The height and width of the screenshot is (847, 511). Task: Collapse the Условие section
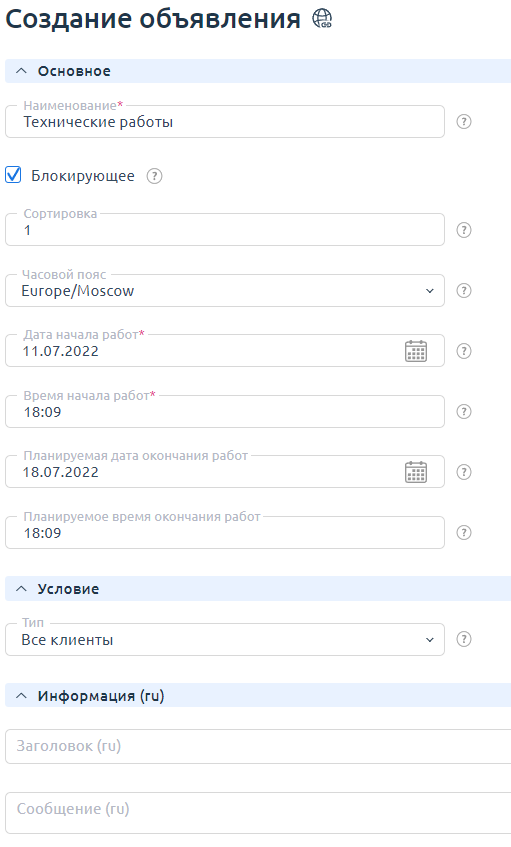21,589
